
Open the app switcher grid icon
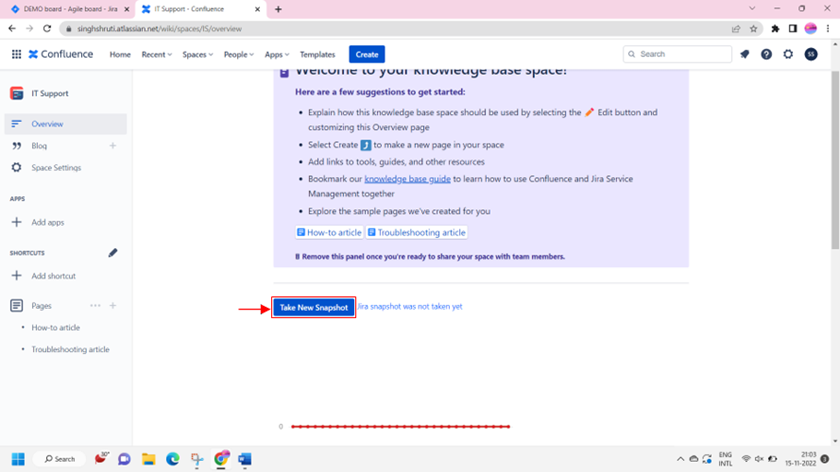click(17, 54)
